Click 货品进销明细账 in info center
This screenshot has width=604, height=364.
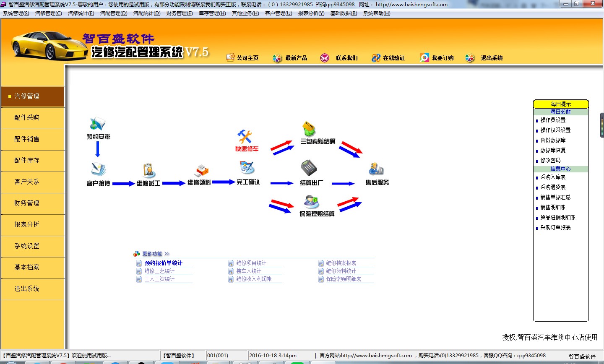tap(558, 218)
